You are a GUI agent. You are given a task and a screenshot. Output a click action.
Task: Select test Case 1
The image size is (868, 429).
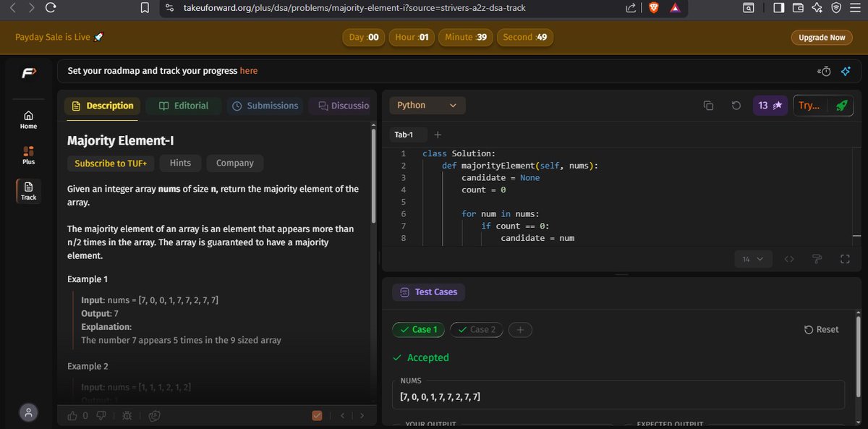418,330
